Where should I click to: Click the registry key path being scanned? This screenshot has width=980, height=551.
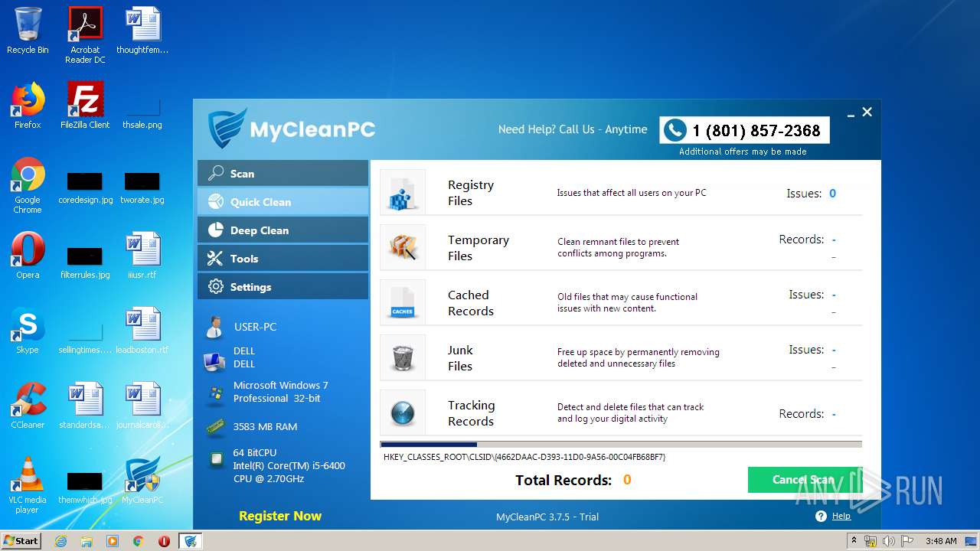point(524,457)
